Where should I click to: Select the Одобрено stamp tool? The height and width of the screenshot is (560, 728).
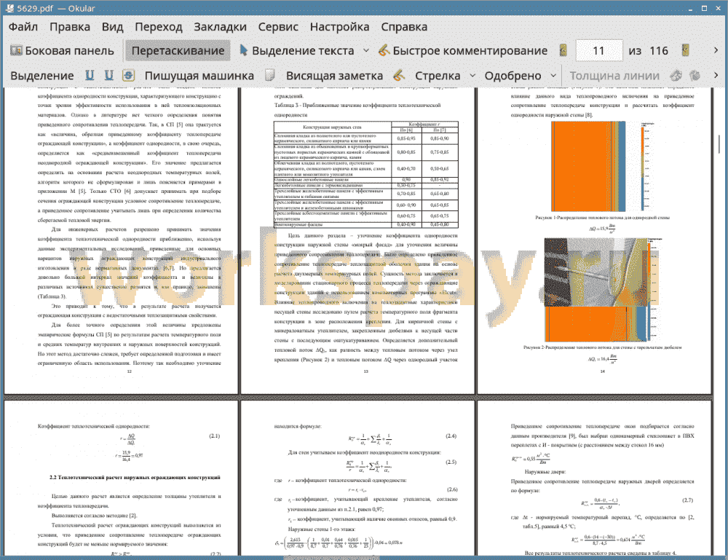(513, 76)
